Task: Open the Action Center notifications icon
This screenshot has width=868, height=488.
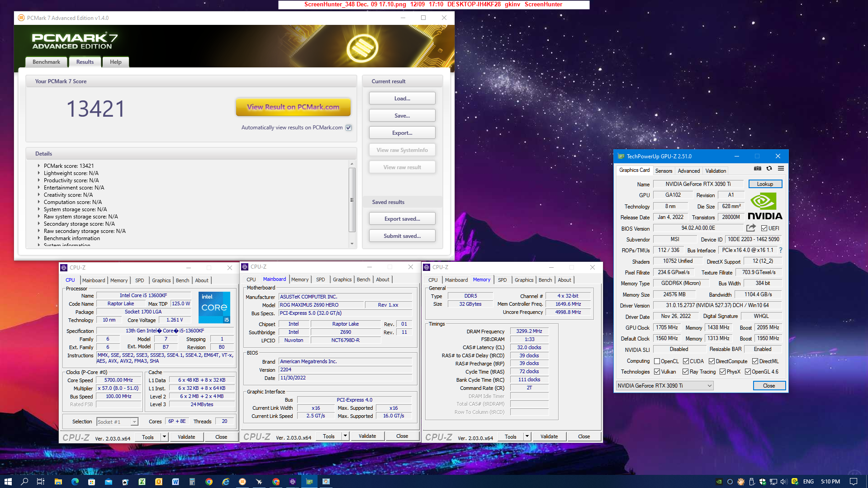Action: click(854, 482)
